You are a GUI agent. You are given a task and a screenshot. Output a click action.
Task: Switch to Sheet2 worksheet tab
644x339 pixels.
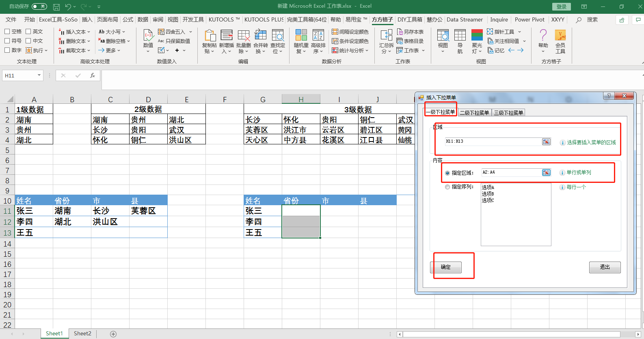[82, 334]
